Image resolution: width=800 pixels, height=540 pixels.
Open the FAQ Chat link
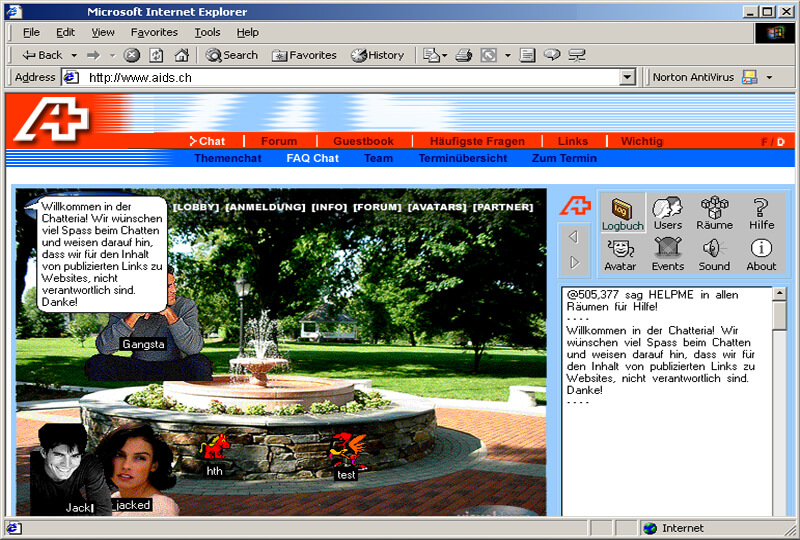coord(312,158)
